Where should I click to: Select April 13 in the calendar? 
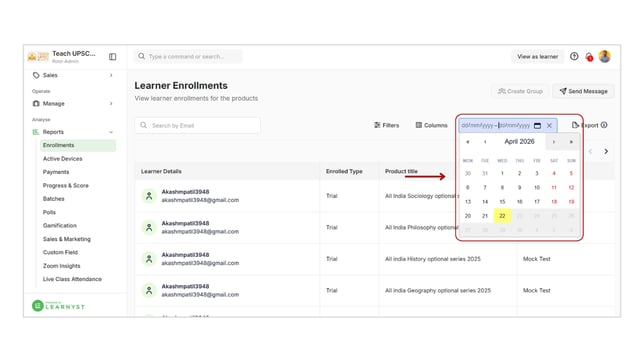pyautogui.click(x=468, y=202)
